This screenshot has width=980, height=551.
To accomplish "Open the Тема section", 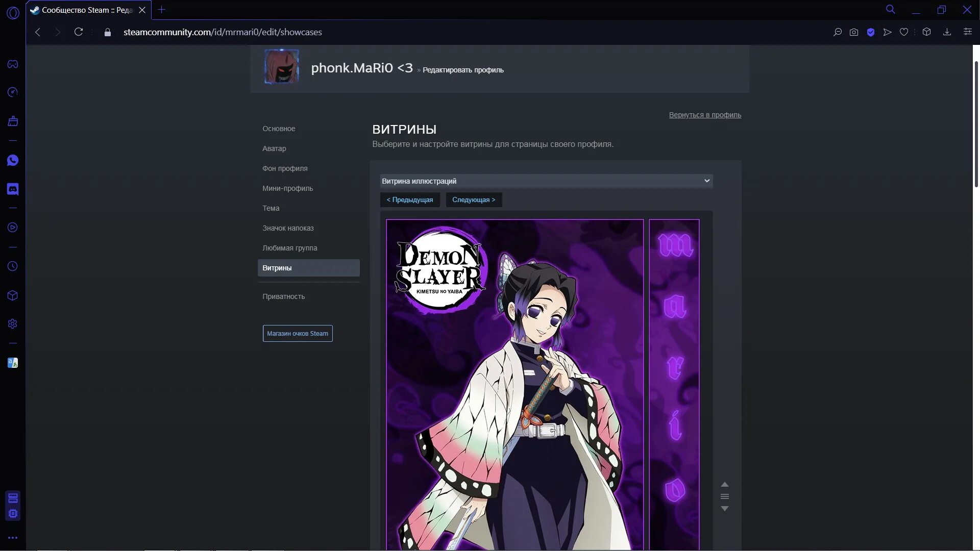I will [x=271, y=208].
